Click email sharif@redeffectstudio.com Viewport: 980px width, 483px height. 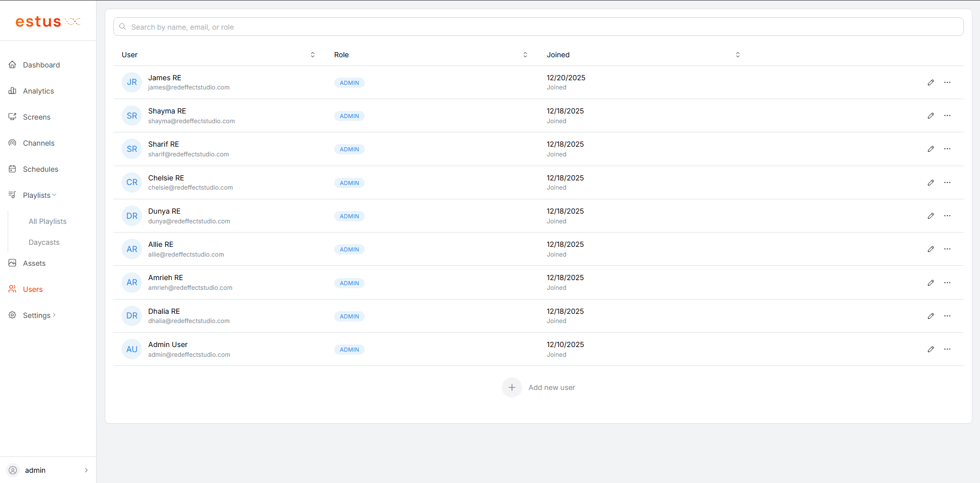(189, 154)
